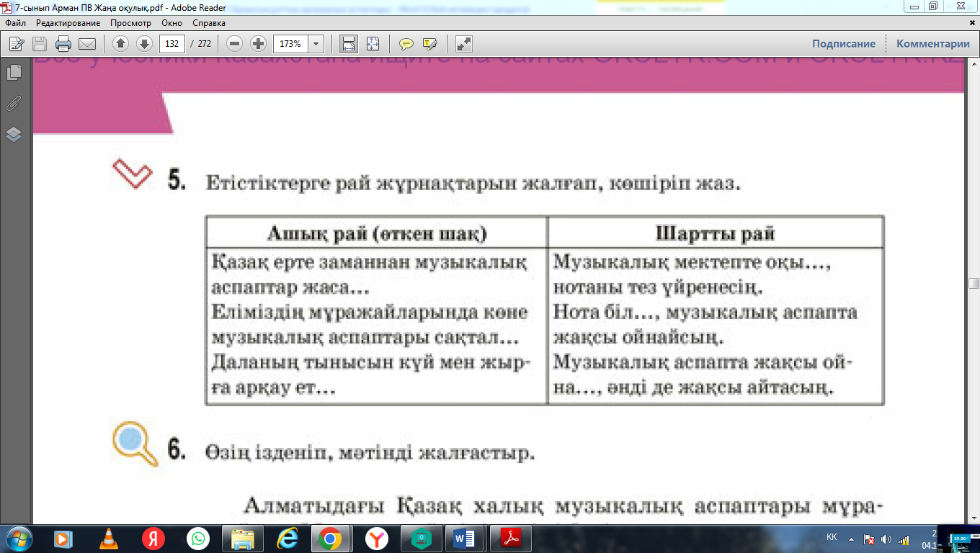Print the document with the printer icon
Screen dimensions: 980x553
[x=63, y=44]
